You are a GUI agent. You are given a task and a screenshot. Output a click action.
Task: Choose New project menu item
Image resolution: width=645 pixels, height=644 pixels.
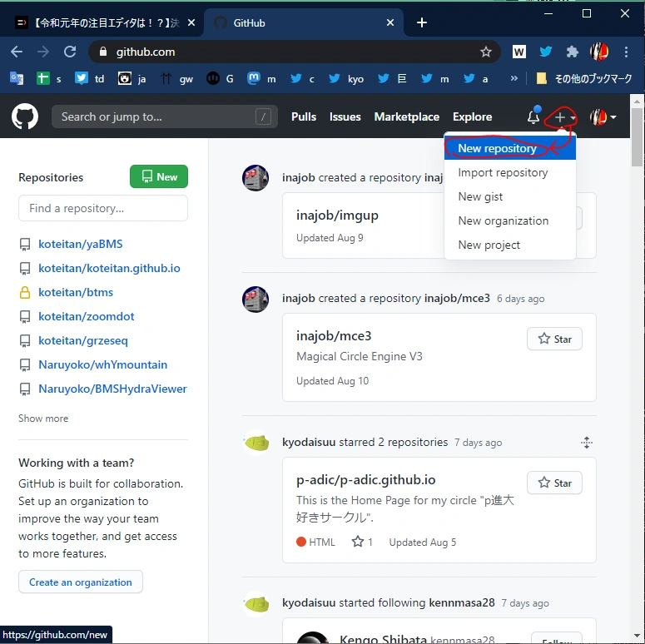click(x=509, y=245)
